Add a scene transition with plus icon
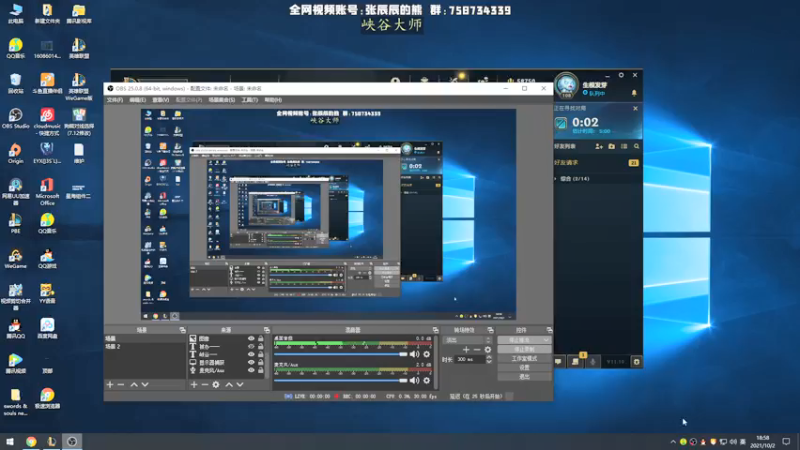This screenshot has height=450, width=800. tap(466, 349)
